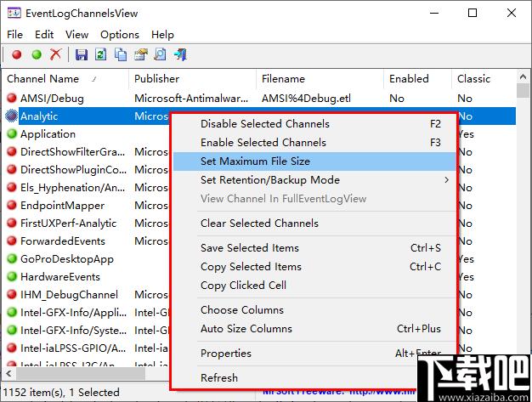532x402 pixels.
Task: Choose Properties from context menu
Action: [314, 354]
